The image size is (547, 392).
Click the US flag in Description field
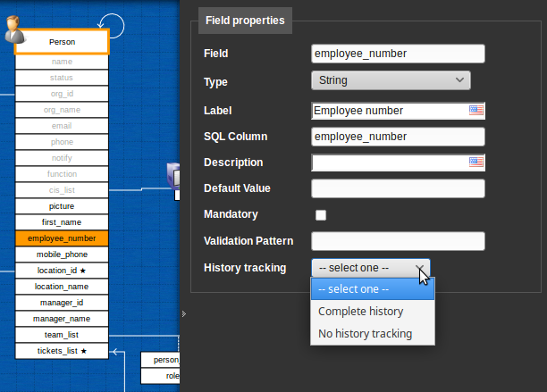[x=476, y=163]
